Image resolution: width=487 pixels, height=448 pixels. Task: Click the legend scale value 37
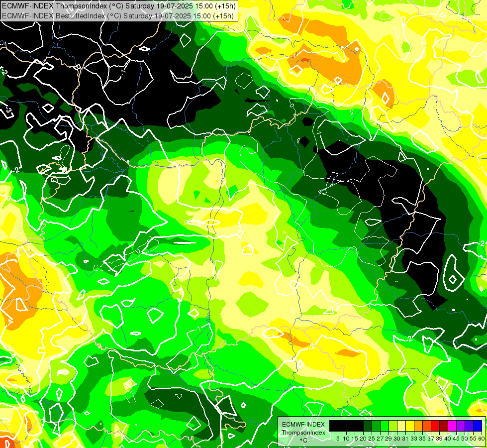(x=431, y=439)
